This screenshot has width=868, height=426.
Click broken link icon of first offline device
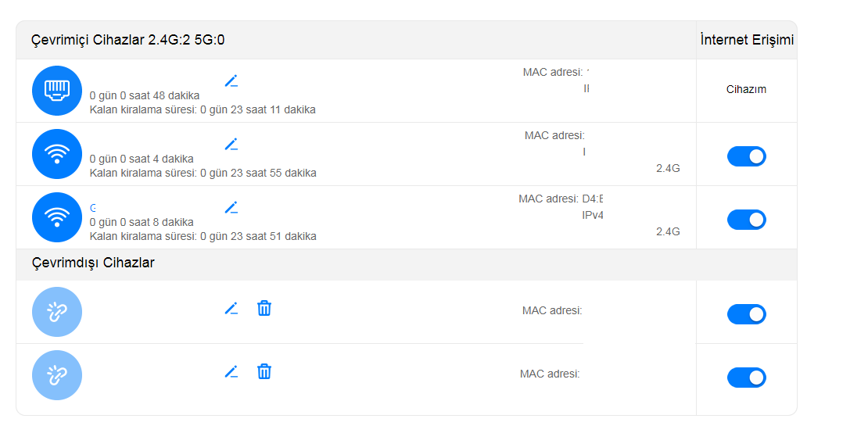coord(57,312)
